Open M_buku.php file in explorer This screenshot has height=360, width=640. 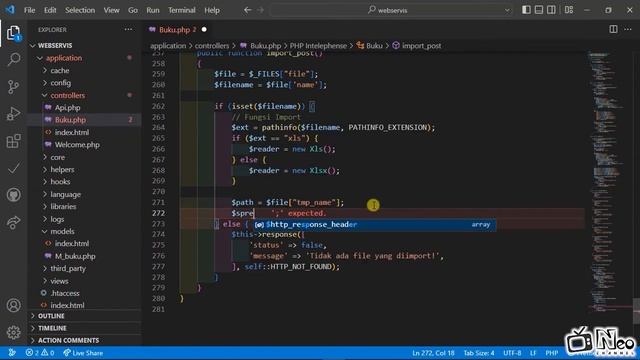75,256
